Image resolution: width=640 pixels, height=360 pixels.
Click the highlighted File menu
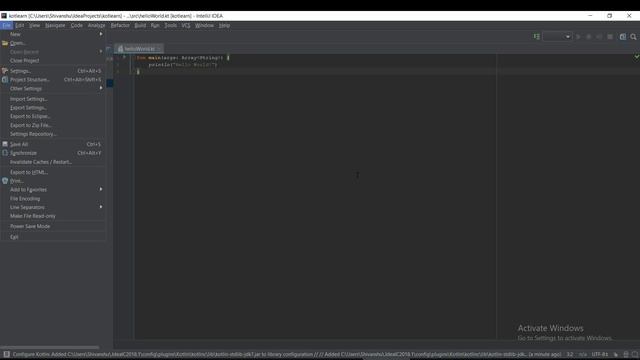tap(7, 25)
